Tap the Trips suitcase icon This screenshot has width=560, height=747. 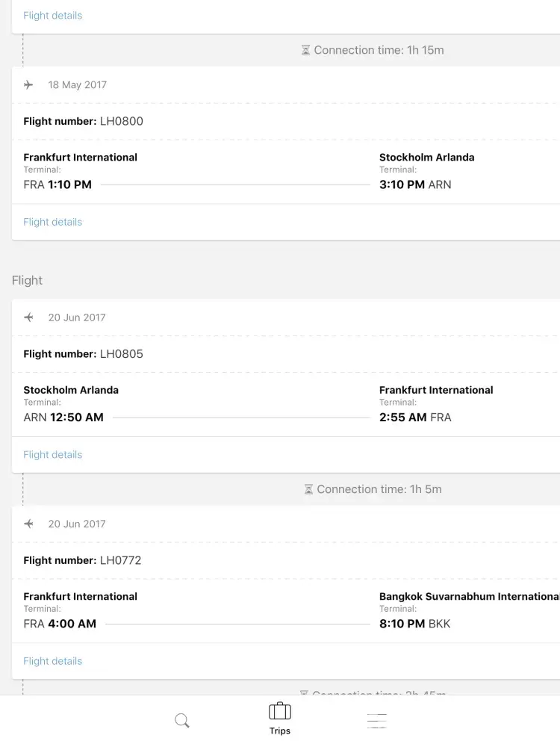[280, 710]
